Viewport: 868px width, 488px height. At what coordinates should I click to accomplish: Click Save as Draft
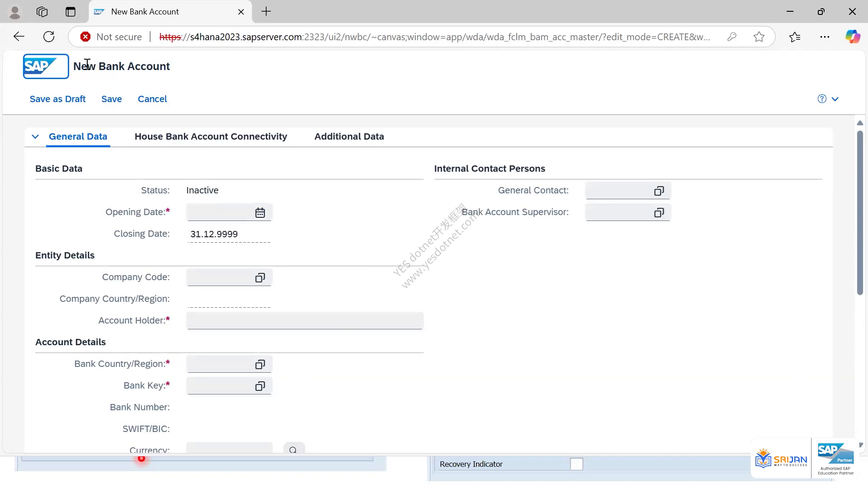click(57, 99)
